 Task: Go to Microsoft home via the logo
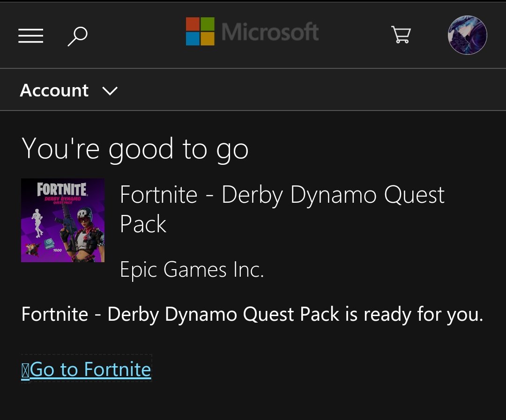pyautogui.click(x=252, y=32)
